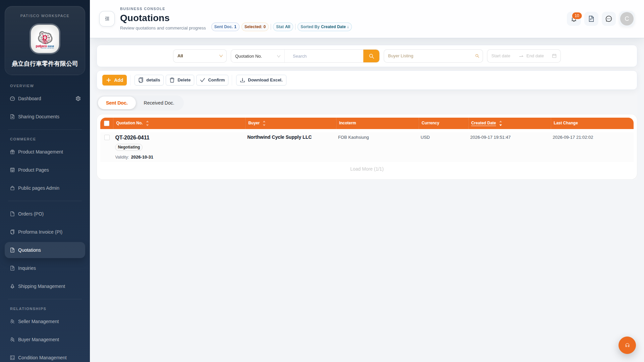Click the Buyer Listing input field

tap(433, 56)
